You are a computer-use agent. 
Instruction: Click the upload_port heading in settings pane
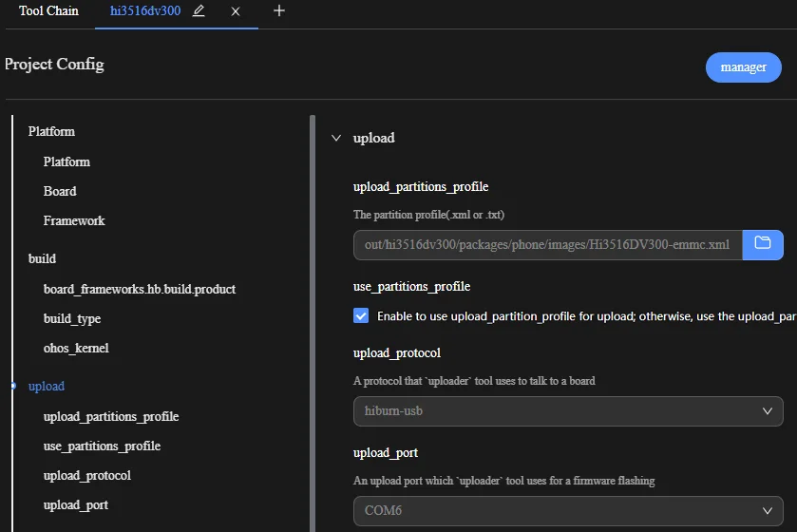click(386, 453)
